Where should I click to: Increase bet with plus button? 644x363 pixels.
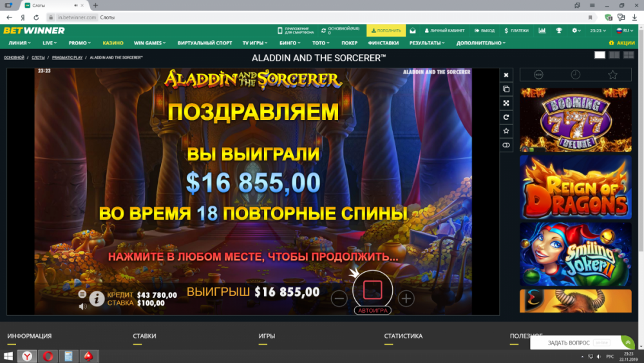click(x=406, y=299)
